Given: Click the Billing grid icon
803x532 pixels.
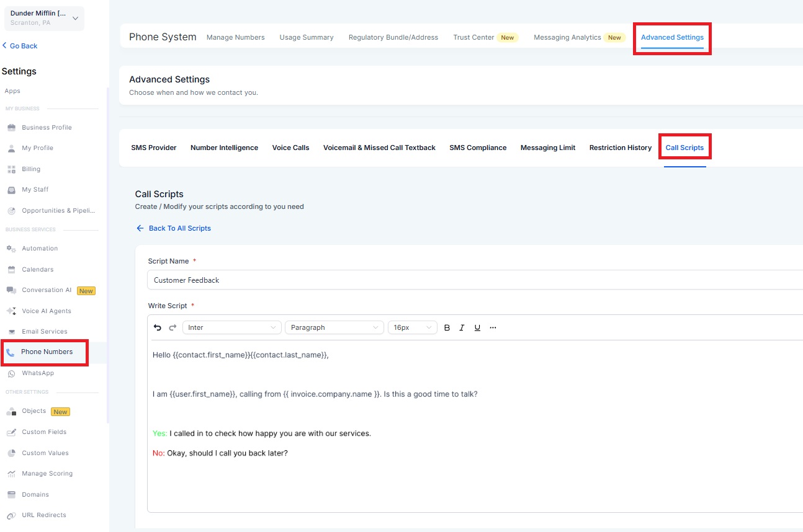Looking at the screenshot, I should [11, 169].
